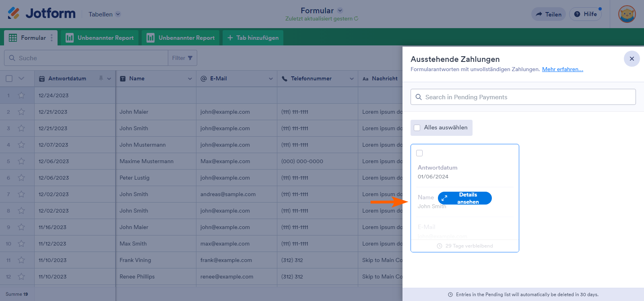The height and width of the screenshot is (301, 644).
Task: Click the 'Summe 19' footer entry
Action: tap(17, 294)
